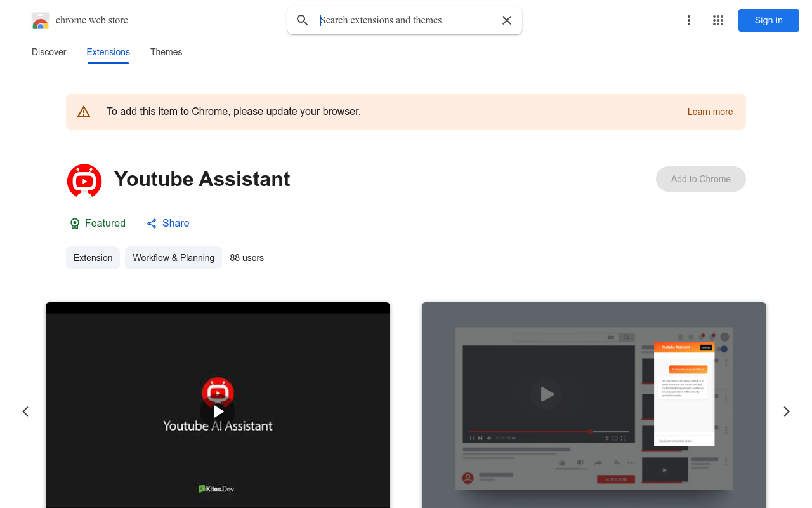Open the Google apps grid
This screenshot has height=508, width=812.
[x=718, y=20]
